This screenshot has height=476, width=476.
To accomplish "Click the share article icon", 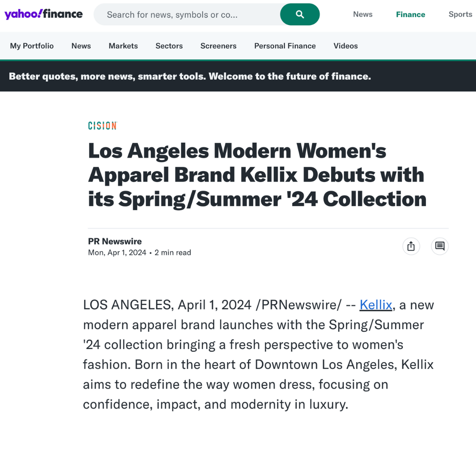I will tap(411, 246).
